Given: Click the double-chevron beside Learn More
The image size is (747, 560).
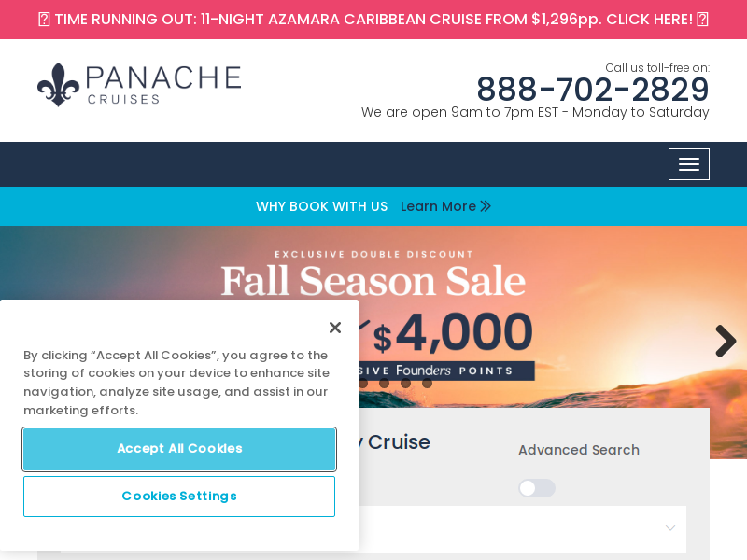Looking at the screenshot, I should [x=486, y=206].
